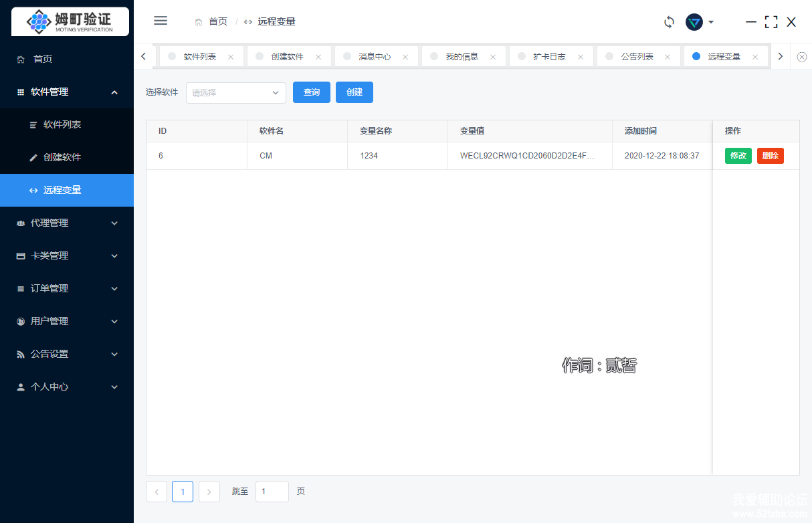Click the 姆町验证 logo
The height and width of the screenshot is (523, 812).
[70, 21]
